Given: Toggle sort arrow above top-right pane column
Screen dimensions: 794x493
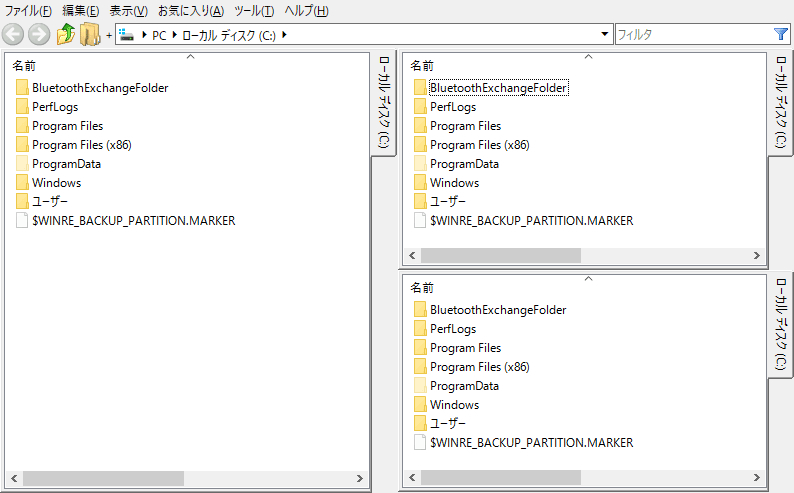Looking at the screenshot, I should pyautogui.click(x=588, y=57).
